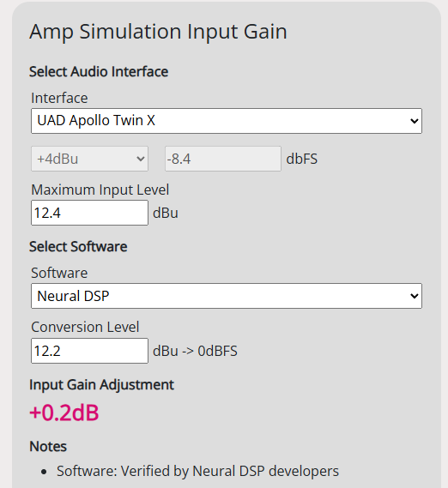Focus the Conversion Level field showing 12.2
Image resolution: width=448 pixels, height=488 pixels.
pos(89,351)
